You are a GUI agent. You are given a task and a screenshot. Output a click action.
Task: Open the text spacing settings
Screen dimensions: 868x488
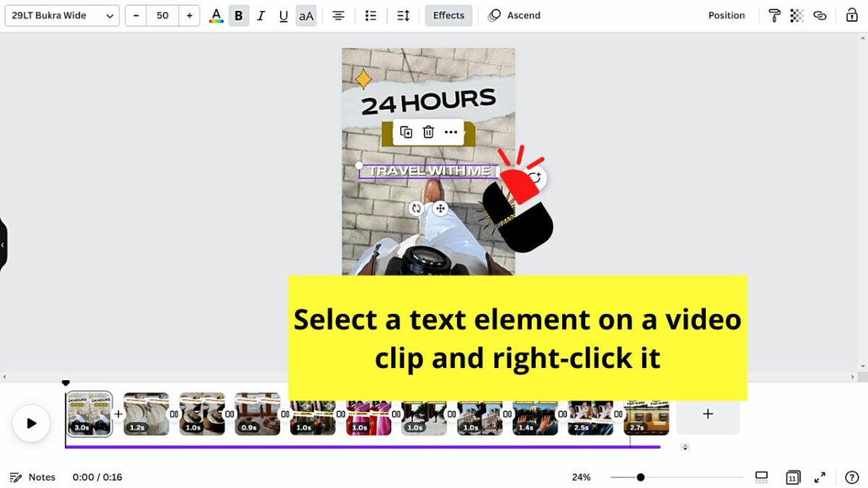point(403,15)
